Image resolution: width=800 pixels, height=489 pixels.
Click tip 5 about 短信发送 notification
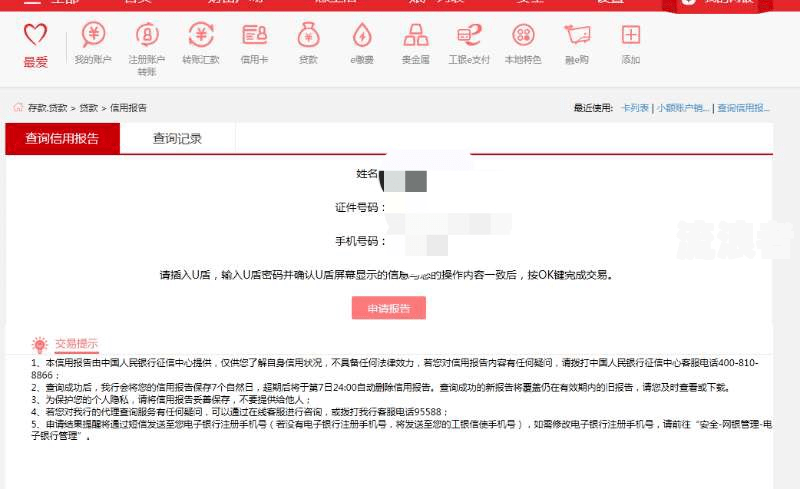tap(401, 430)
